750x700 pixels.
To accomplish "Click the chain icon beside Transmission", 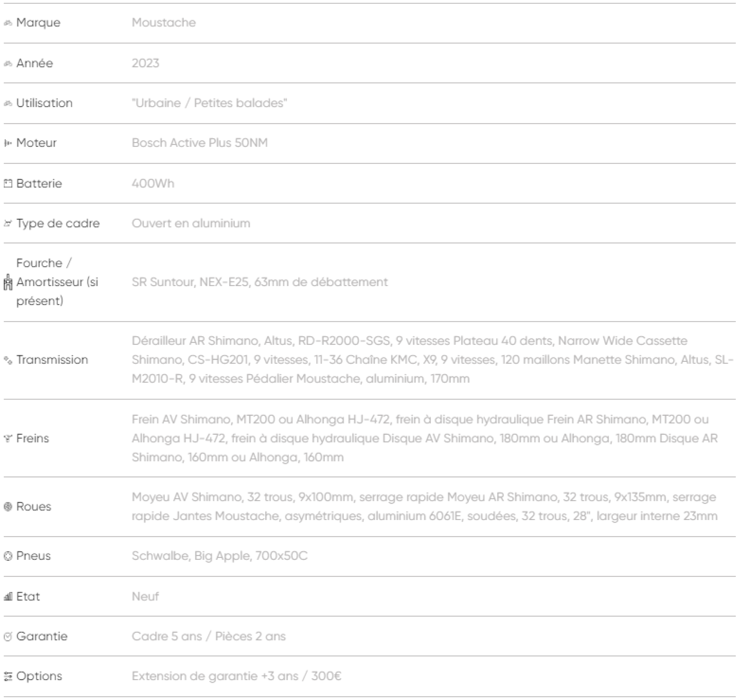I will coord(8,360).
